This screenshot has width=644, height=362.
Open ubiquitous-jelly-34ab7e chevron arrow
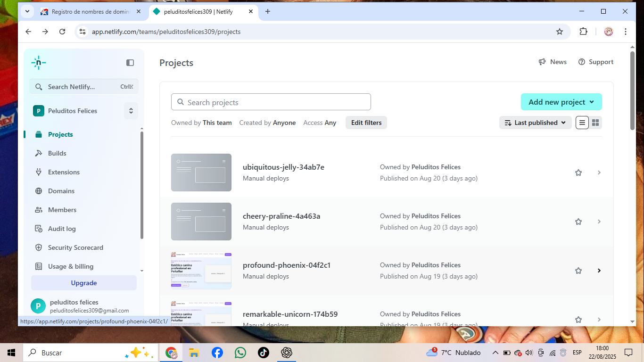tap(599, 173)
